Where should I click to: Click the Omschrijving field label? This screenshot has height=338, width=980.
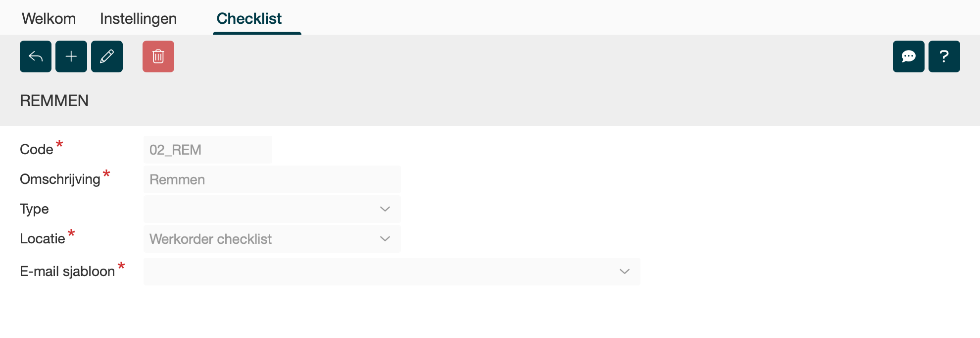pos(60,179)
